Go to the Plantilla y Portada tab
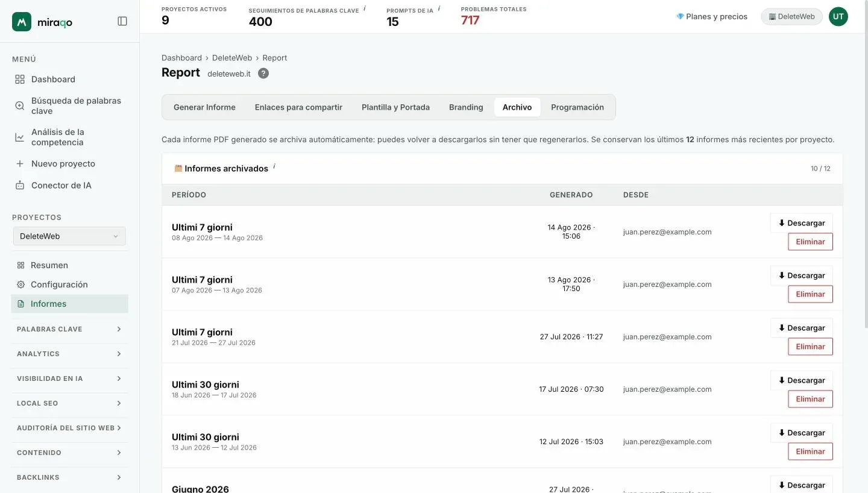 click(x=395, y=107)
